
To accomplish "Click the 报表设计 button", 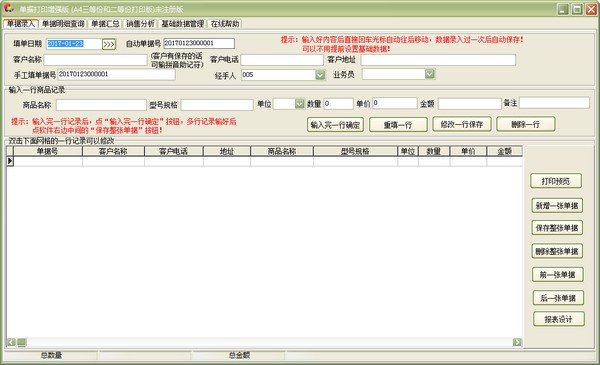I will pos(559,319).
